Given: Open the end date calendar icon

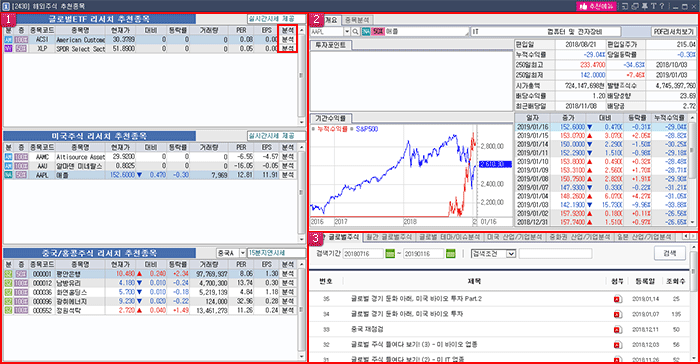Looking at the screenshot, I should click(450, 254).
